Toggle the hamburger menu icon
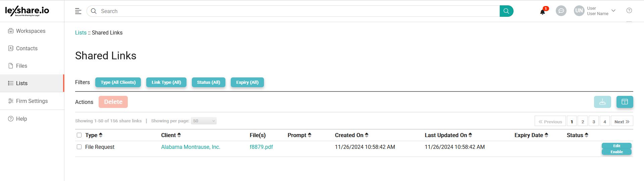The width and height of the screenshot is (644, 181). (78, 11)
